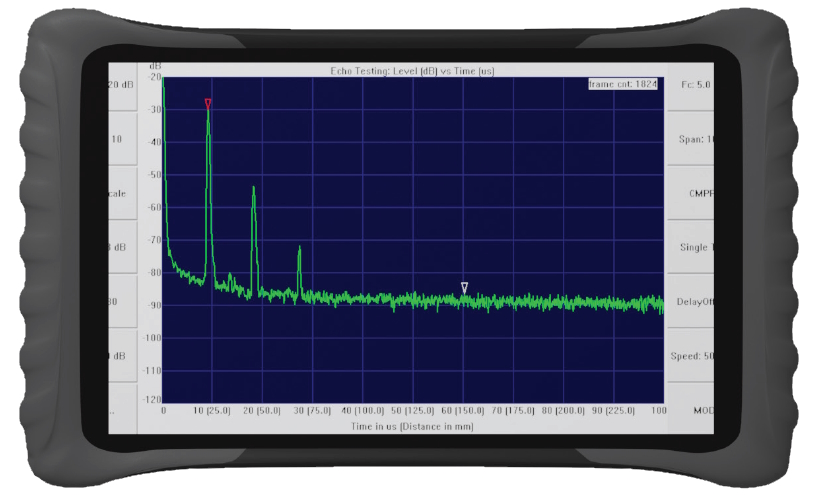Click the red marker on the first peak

(208, 104)
